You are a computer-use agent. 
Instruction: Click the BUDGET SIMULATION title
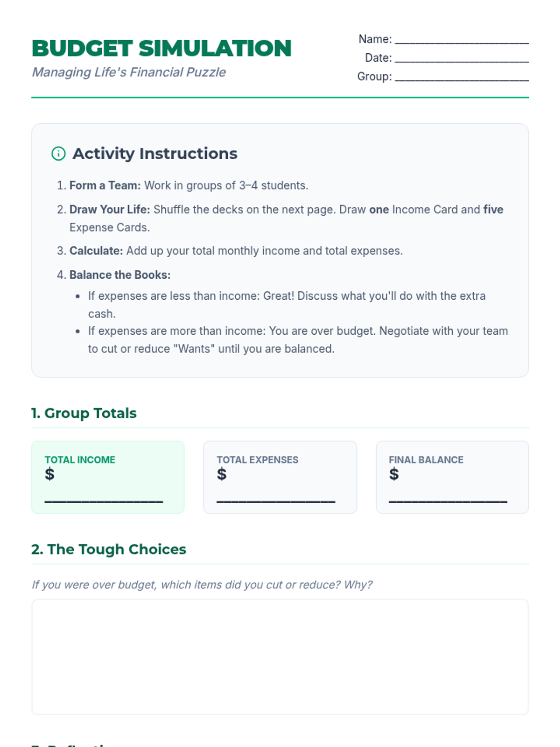tap(161, 49)
